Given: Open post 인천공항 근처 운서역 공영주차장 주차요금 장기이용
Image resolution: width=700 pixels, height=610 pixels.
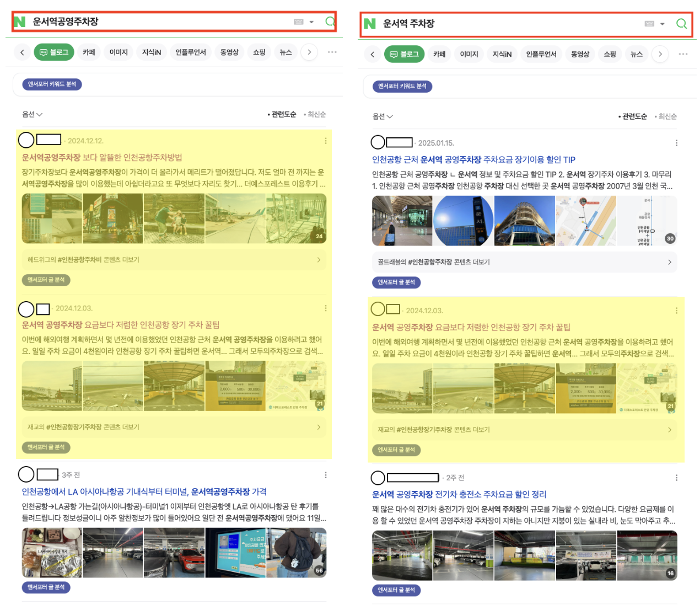Looking at the screenshot, I should (x=474, y=160).
